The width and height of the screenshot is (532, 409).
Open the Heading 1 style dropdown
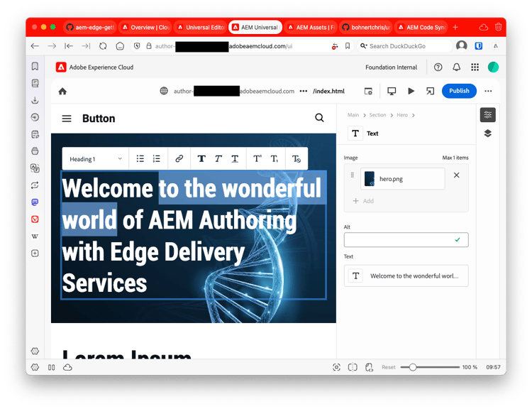(95, 159)
